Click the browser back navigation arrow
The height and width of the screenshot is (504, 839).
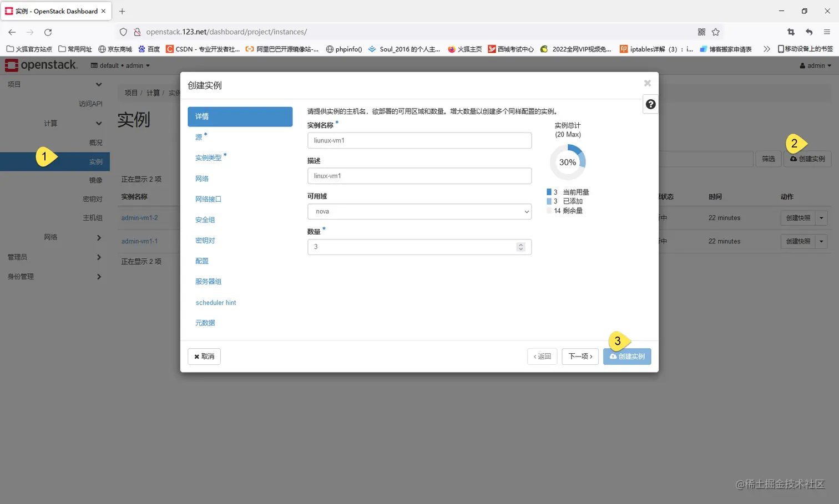[x=12, y=32]
